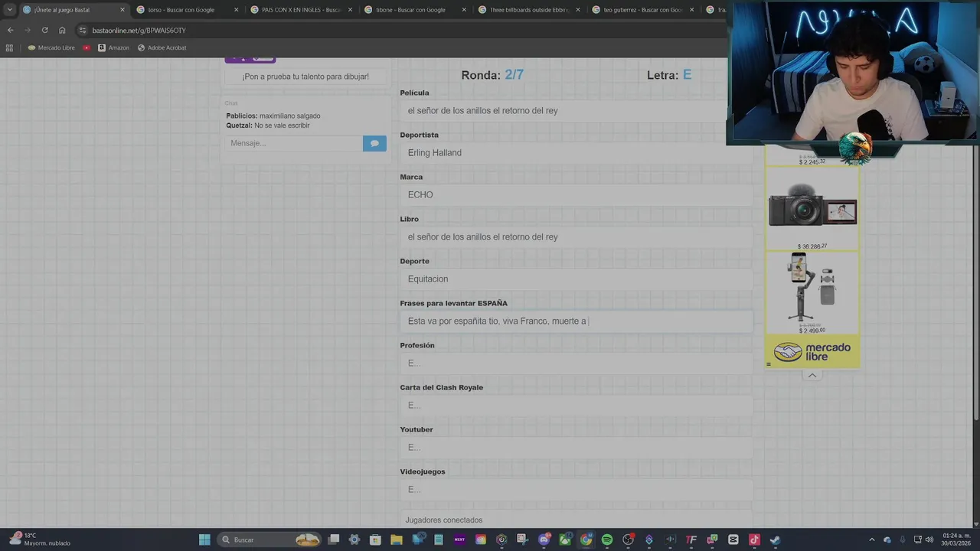Screen dimensions: 980x551
Task: Click the browser back arrow
Action: (x=10, y=30)
